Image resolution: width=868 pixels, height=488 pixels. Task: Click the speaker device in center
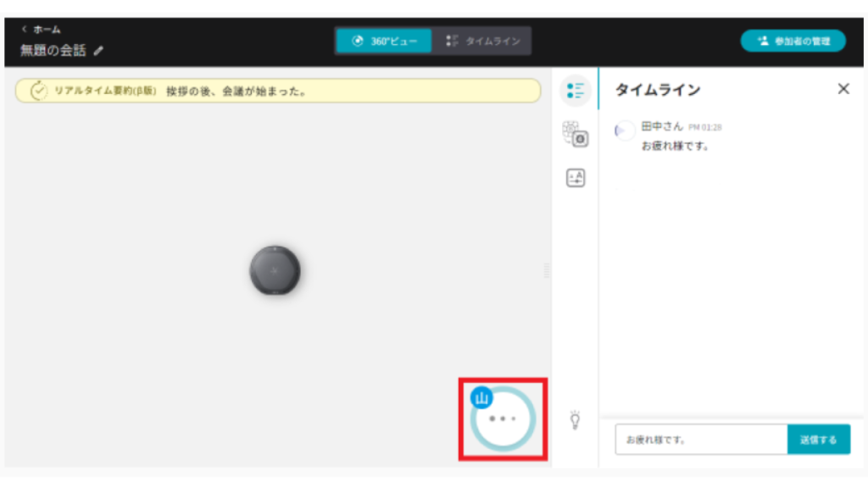coord(275,272)
